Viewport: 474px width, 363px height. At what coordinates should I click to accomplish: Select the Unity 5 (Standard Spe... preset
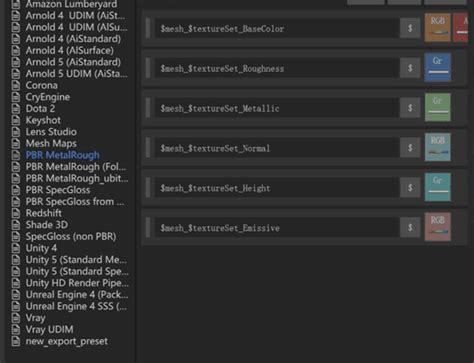pyautogui.click(x=71, y=271)
